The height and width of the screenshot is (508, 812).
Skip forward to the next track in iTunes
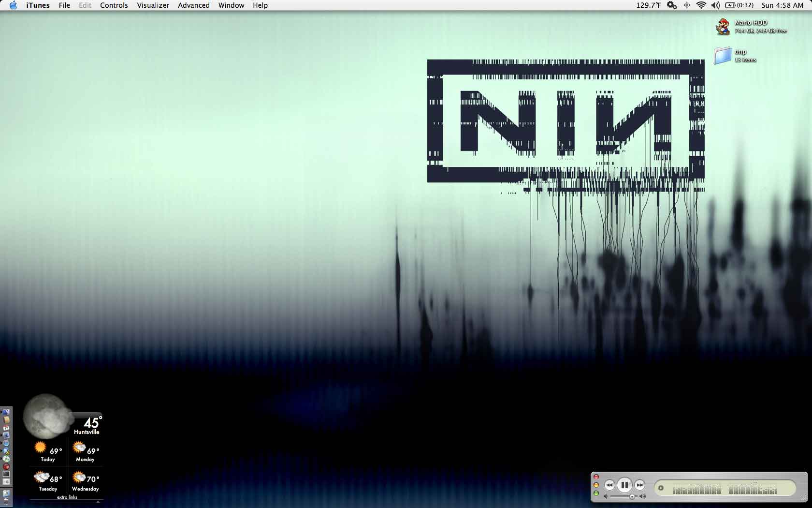(639, 485)
